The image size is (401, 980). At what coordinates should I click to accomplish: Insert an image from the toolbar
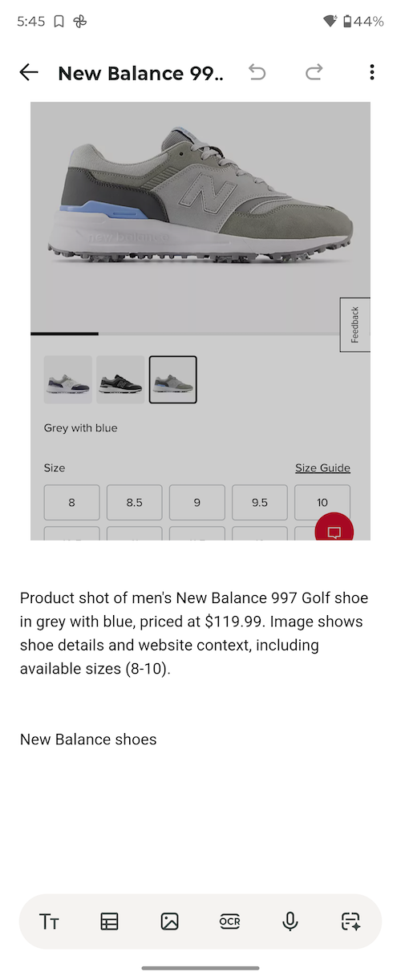[169, 921]
